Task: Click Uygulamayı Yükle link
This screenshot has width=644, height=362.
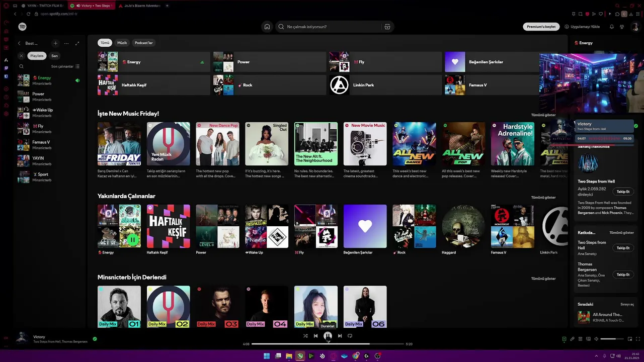Action: tap(582, 27)
